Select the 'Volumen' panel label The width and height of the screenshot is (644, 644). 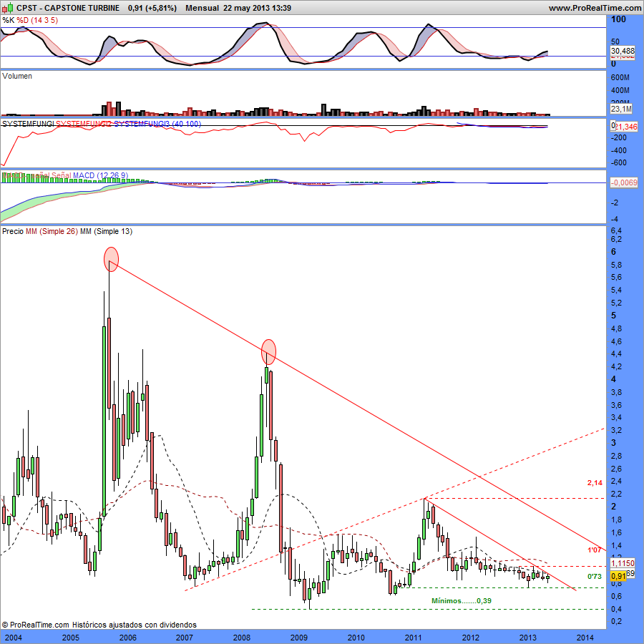[17, 76]
